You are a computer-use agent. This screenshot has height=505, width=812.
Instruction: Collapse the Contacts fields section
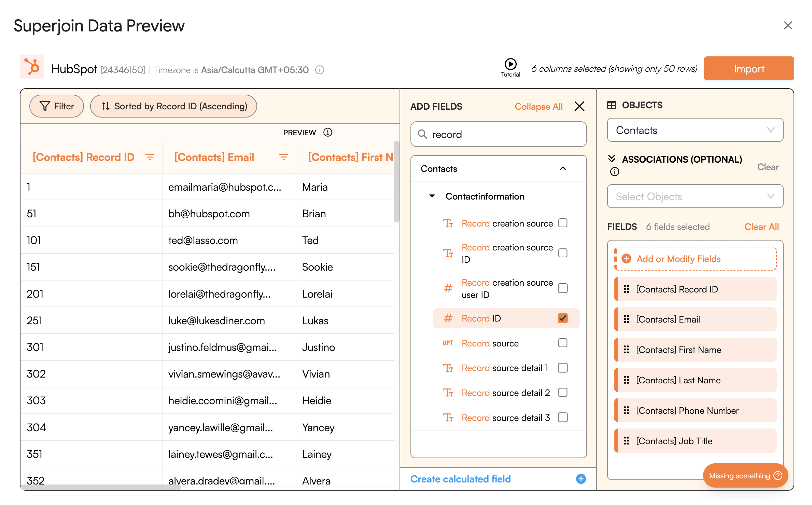[x=563, y=168]
